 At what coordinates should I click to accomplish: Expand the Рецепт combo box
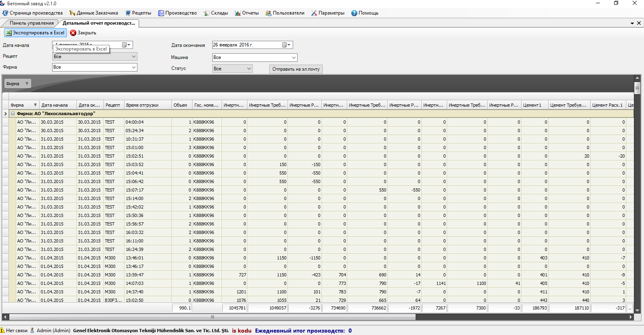[x=133, y=57]
